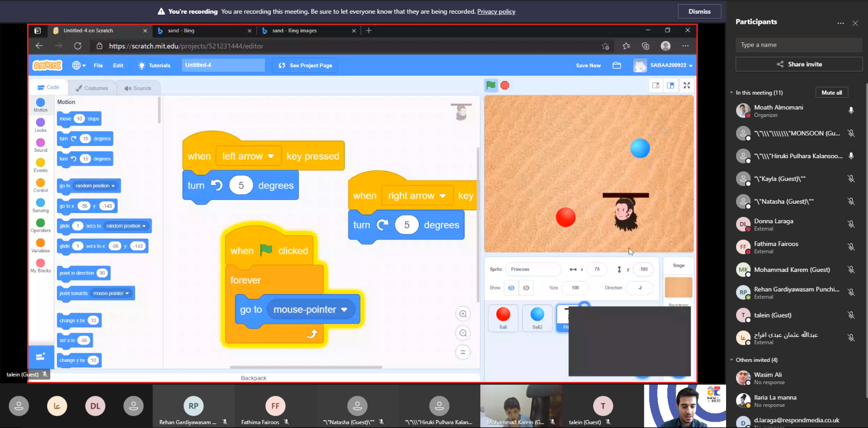This screenshot has width=868, height=428.
Task: Open mouse-pointer dropdown in point towards block
Action: coord(111,293)
